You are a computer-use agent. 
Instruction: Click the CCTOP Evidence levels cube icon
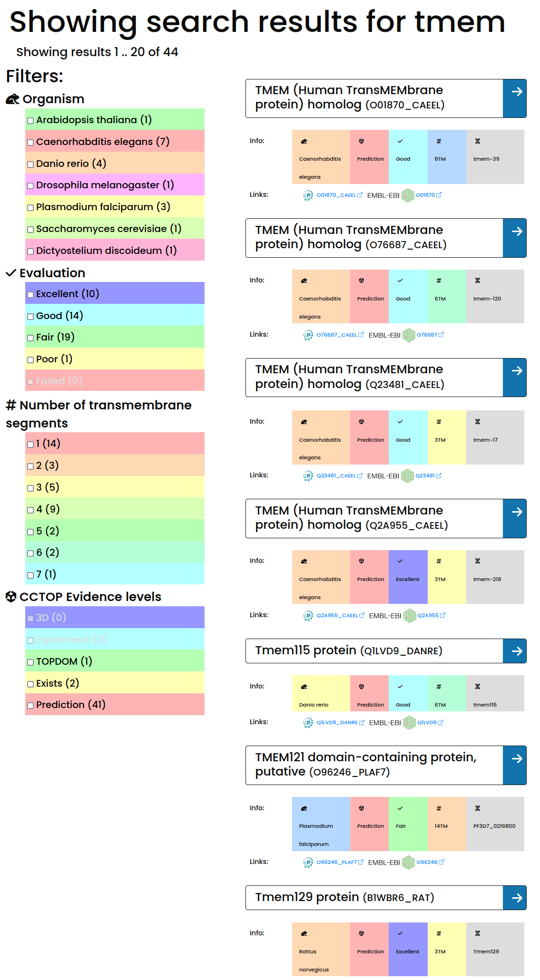tap(11, 597)
